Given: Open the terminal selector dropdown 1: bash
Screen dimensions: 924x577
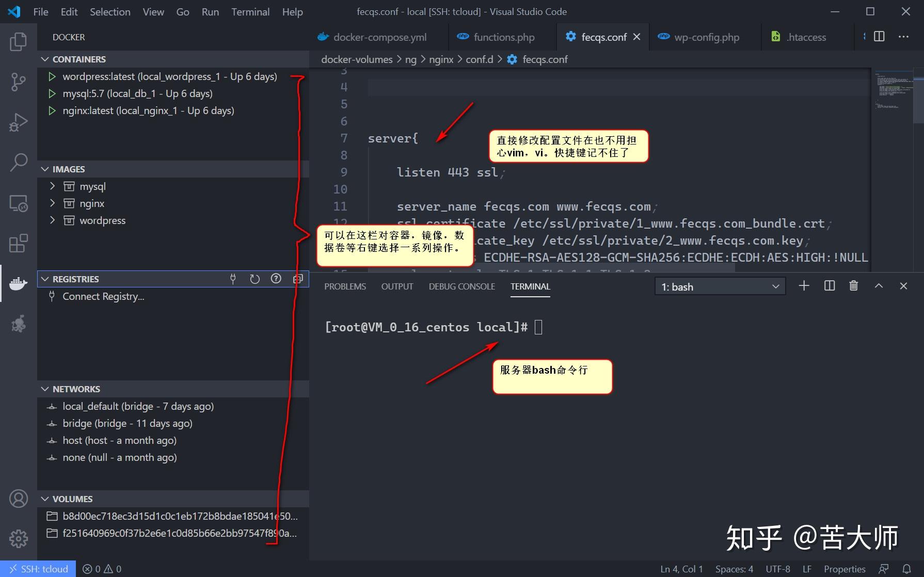Looking at the screenshot, I should coord(720,286).
